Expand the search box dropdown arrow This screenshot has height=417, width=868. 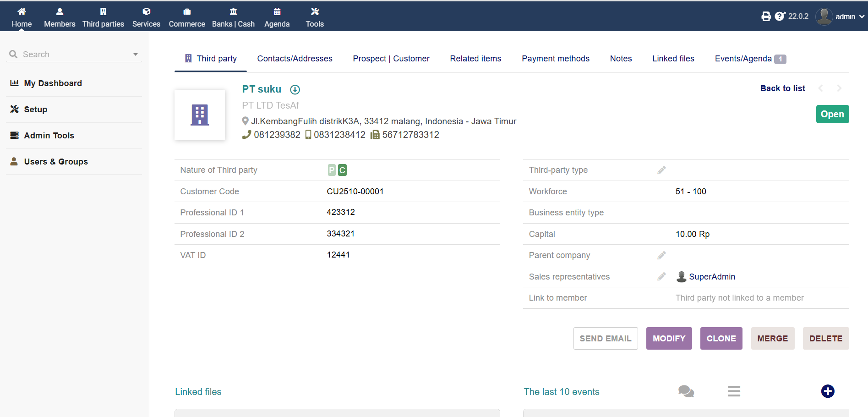pyautogui.click(x=136, y=55)
